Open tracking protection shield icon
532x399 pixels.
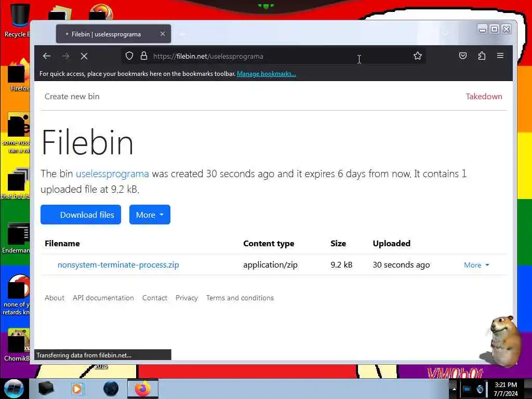coord(129,56)
